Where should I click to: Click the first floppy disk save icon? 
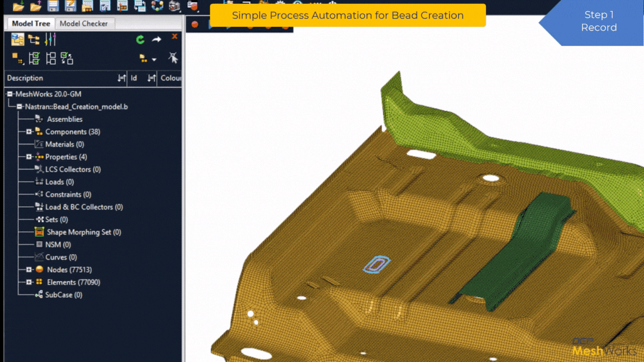53,6
